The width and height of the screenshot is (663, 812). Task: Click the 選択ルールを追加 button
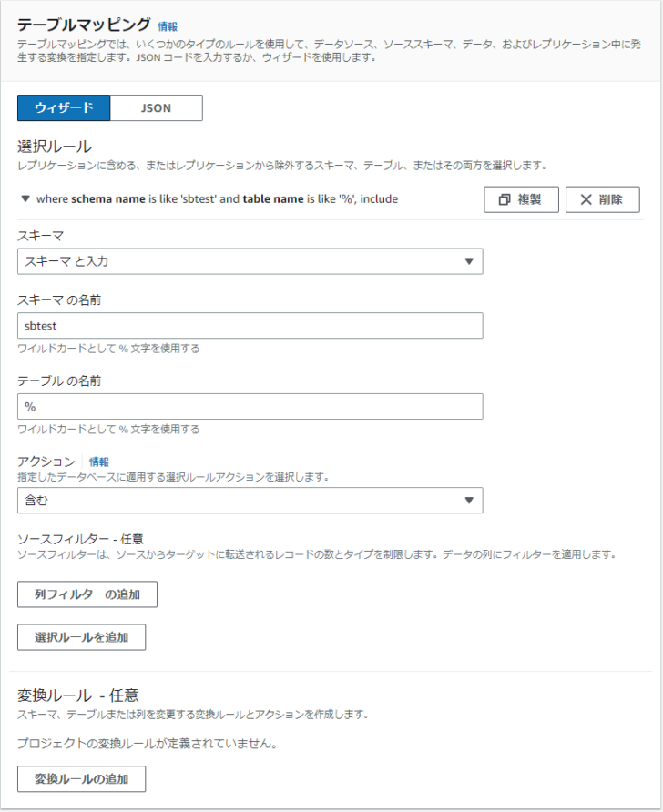pyautogui.click(x=82, y=637)
